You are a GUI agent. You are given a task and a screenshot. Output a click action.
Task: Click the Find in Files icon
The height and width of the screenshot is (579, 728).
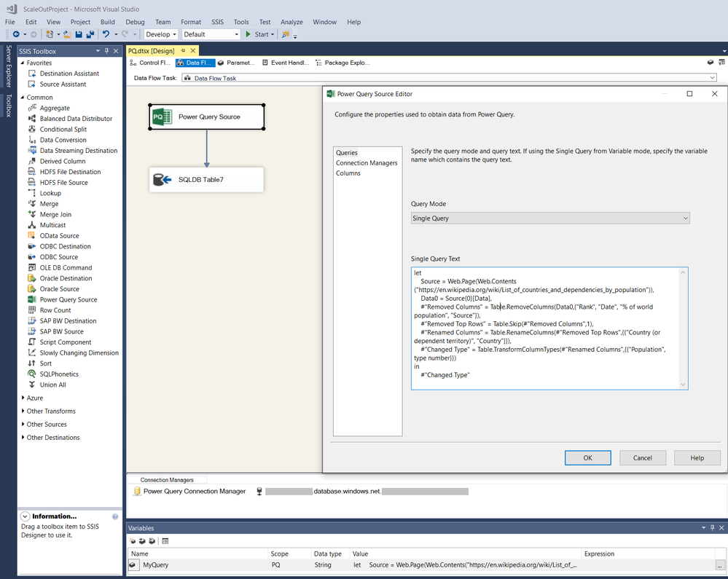click(286, 34)
